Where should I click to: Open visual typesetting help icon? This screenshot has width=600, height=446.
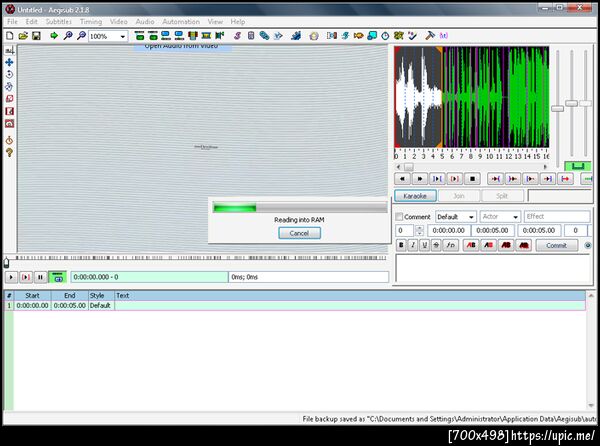[9, 153]
